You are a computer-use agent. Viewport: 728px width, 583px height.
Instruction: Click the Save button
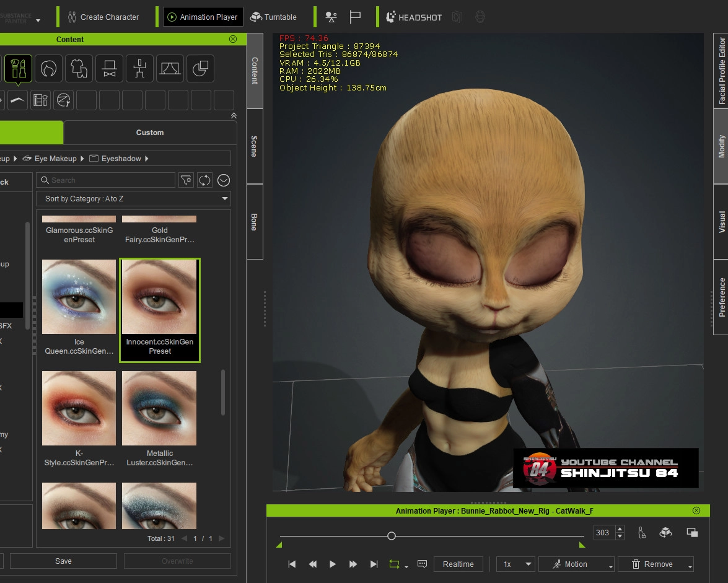point(63,561)
